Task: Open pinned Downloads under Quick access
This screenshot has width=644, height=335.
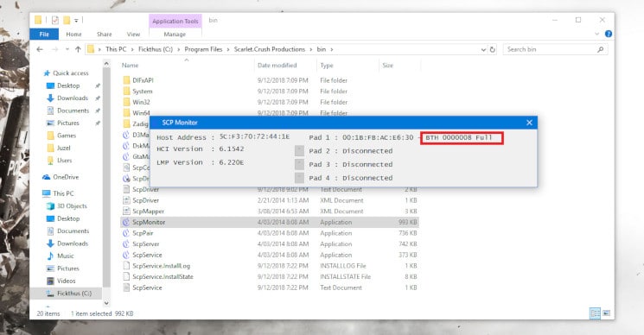Action: (73, 98)
